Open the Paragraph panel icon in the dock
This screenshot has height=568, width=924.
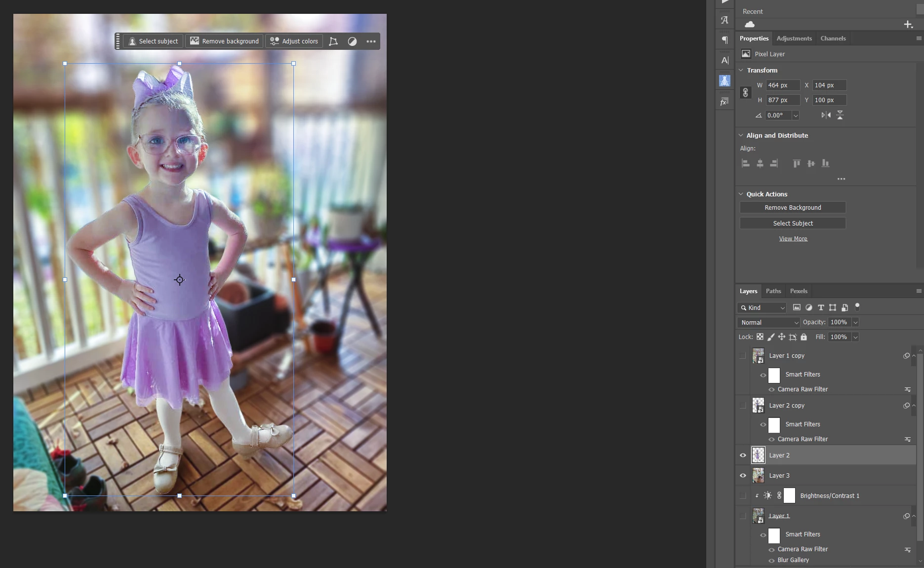pos(724,40)
